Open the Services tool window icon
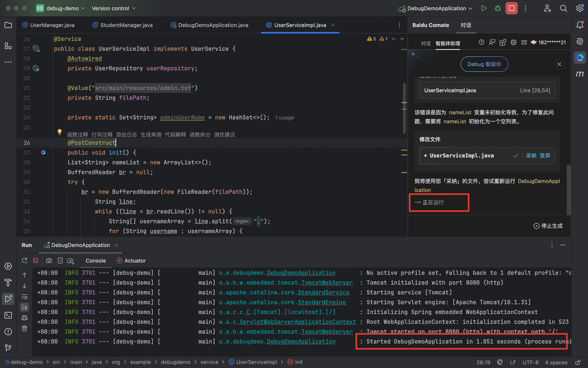588x368 pixels. [8, 266]
